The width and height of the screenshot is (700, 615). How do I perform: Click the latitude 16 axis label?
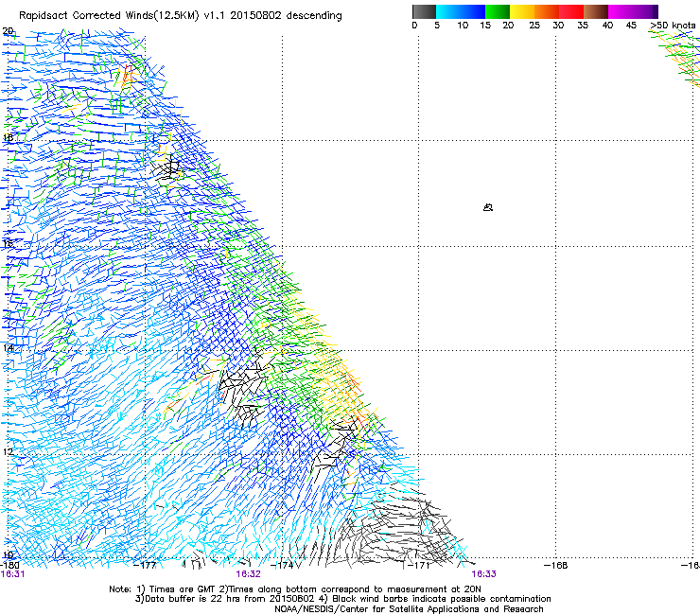(8, 243)
